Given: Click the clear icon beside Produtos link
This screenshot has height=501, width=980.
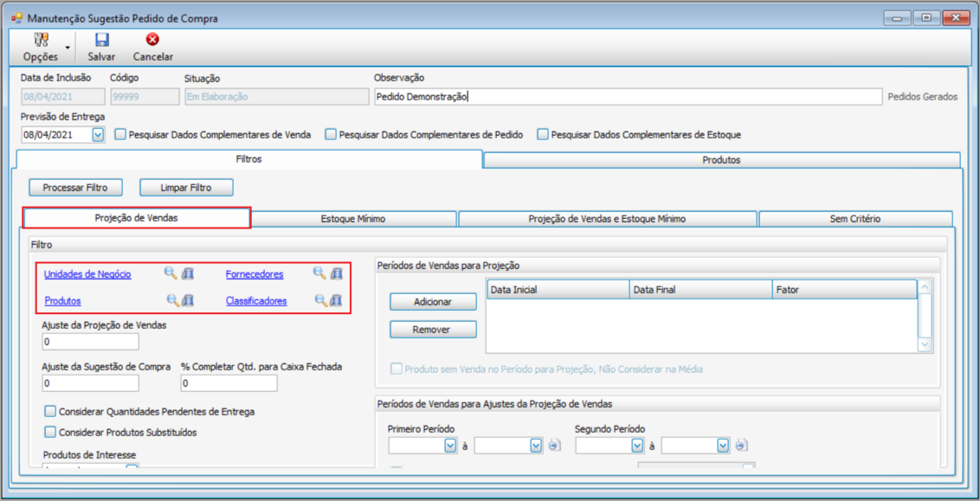Looking at the screenshot, I should tap(188, 300).
